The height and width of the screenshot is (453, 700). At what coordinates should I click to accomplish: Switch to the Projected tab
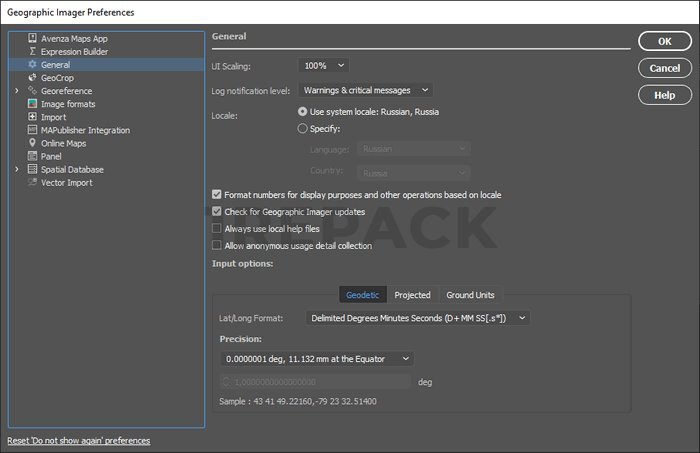coord(412,295)
